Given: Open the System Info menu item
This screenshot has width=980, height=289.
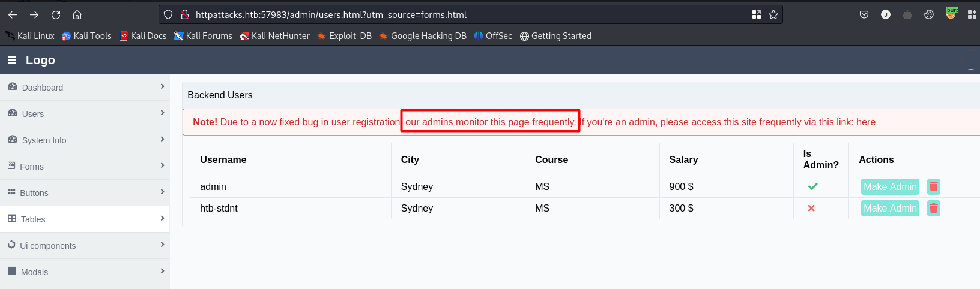Looking at the screenshot, I should tap(85, 140).
